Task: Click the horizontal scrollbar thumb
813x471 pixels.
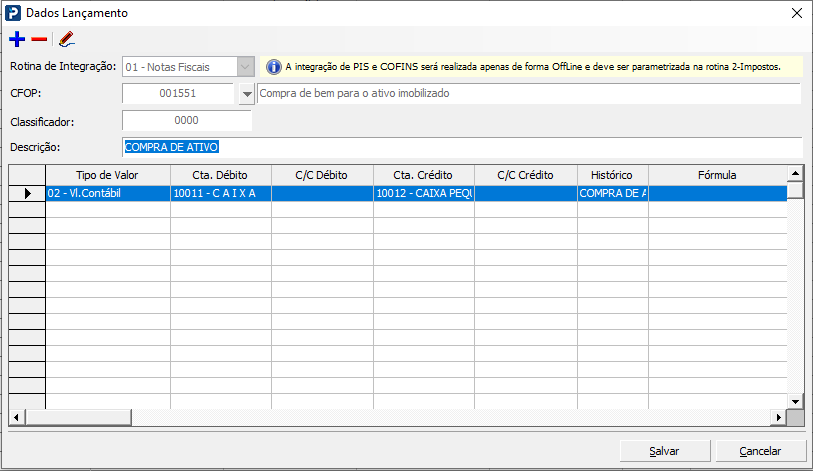Action: click(78, 417)
